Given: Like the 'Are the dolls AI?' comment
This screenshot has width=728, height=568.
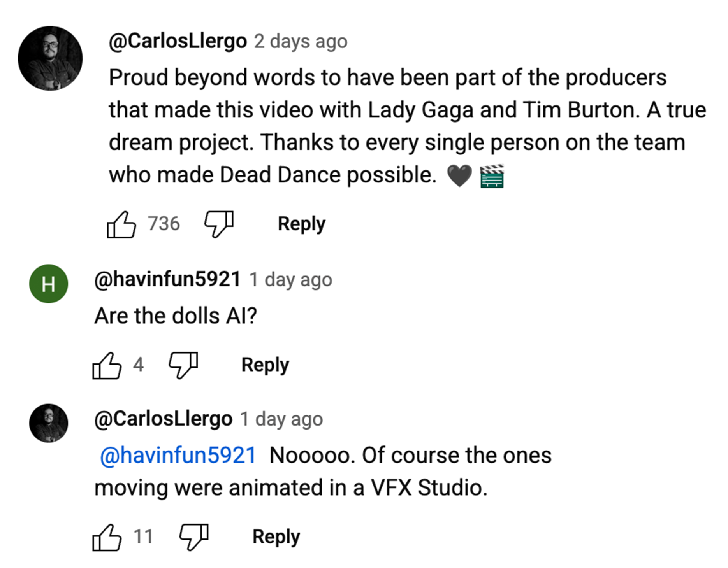Looking at the screenshot, I should pos(107,365).
